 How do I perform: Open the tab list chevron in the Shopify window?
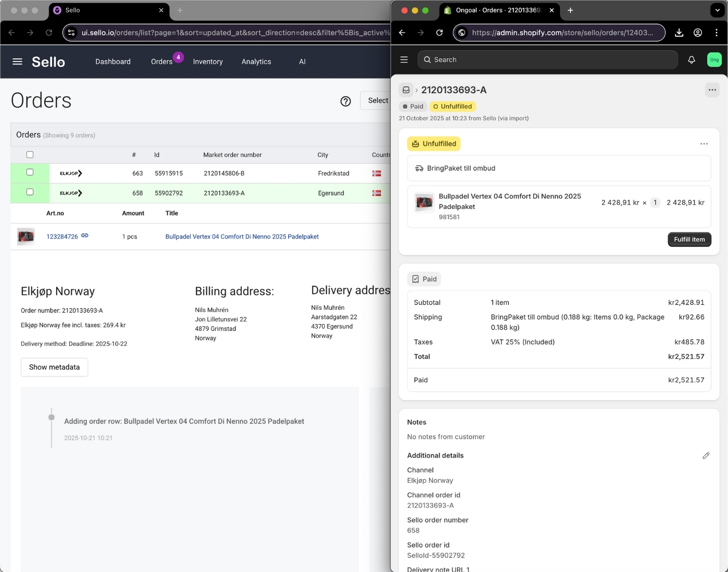[x=717, y=10]
